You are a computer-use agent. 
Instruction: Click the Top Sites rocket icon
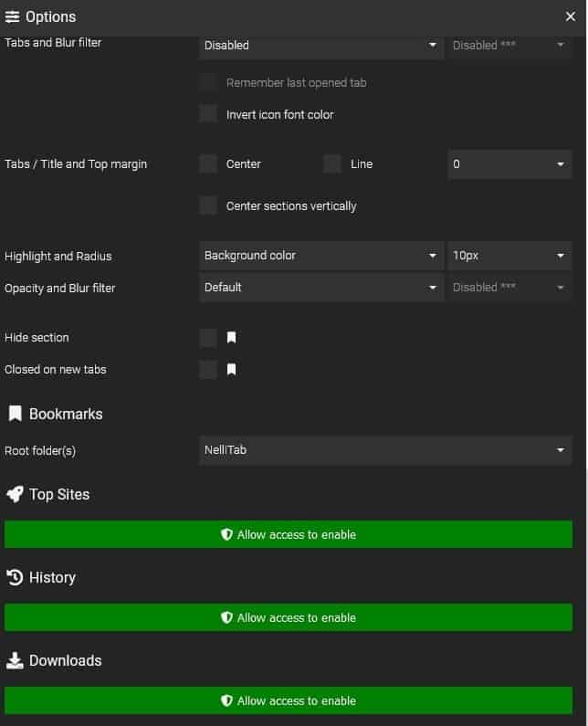[15, 494]
